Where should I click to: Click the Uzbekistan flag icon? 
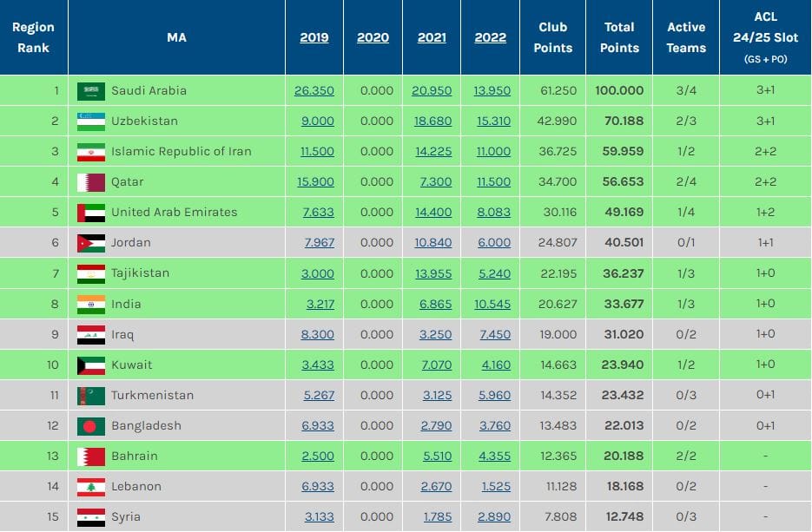click(x=90, y=121)
